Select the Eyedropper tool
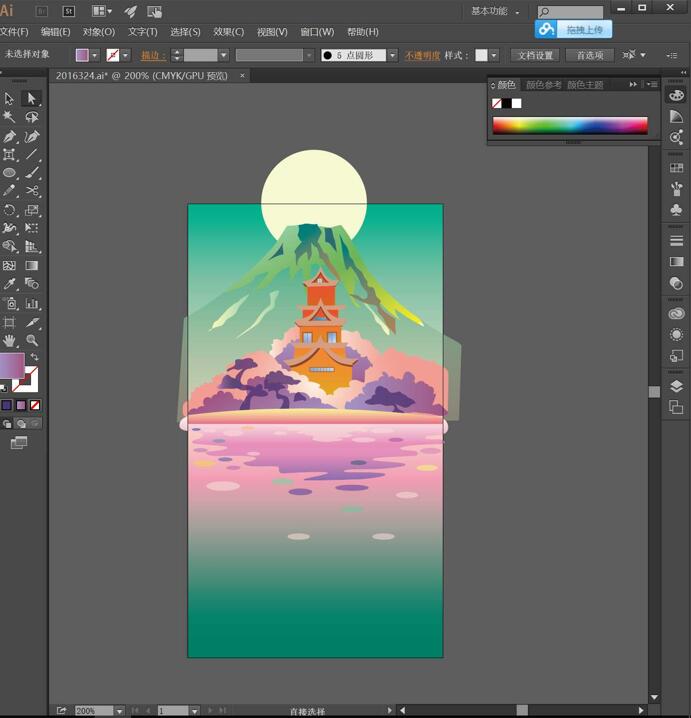 point(9,284)
